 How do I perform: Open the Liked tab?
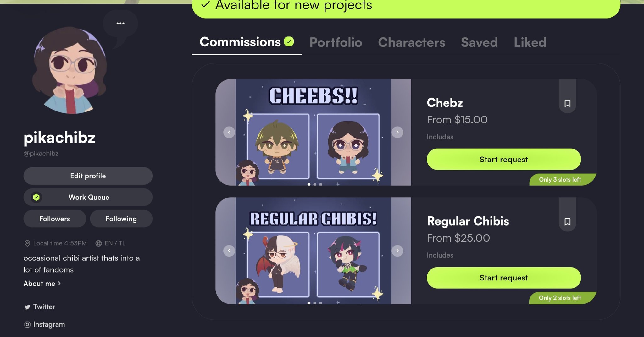pos(530,42)
